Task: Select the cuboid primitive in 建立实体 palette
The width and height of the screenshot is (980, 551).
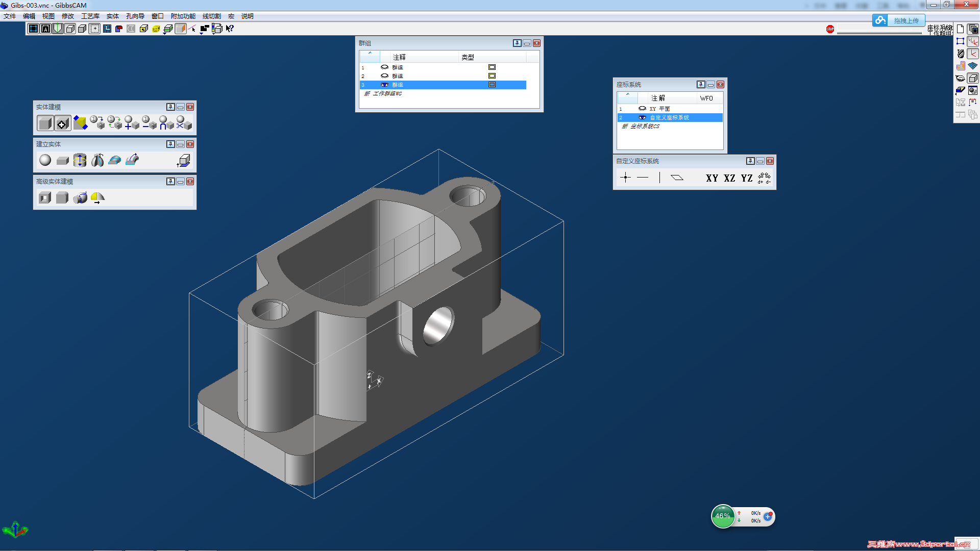Action: point(62,161)
